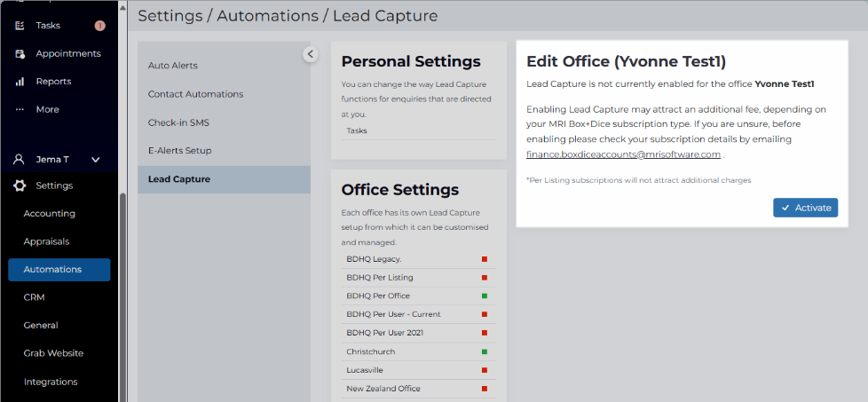Image resolution: width=868 pixels, height=402 pixels.
Task: Select Automations settings item
Action: tap(59, 270)
